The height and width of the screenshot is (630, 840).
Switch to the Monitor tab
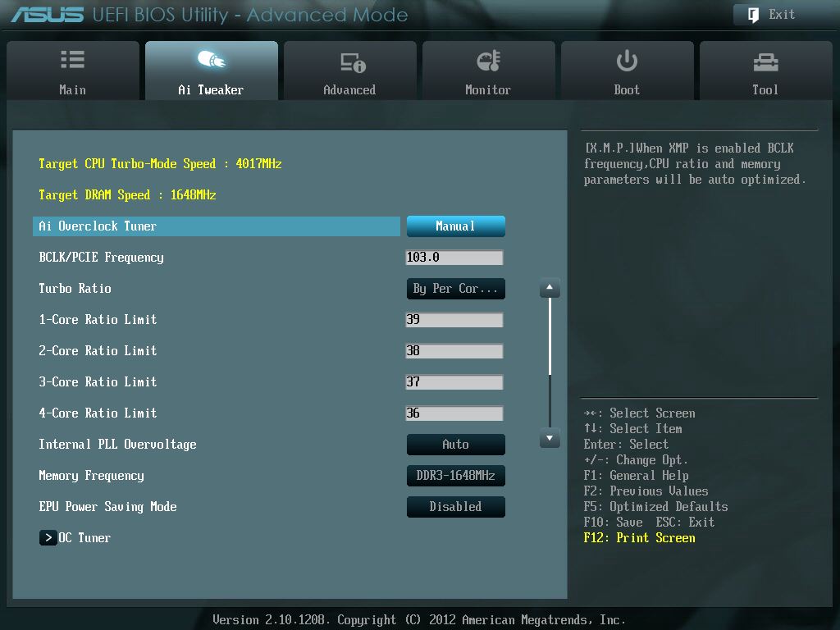[489, 71]
